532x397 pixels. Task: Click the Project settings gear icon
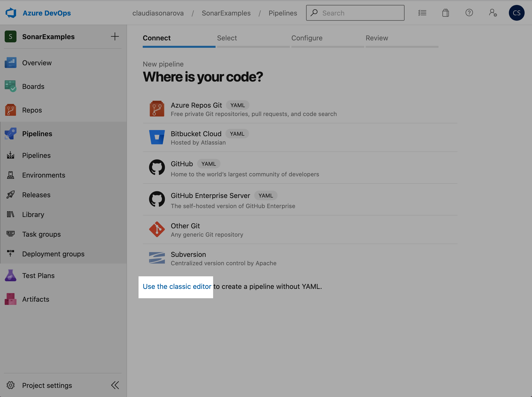click(11, 385)
